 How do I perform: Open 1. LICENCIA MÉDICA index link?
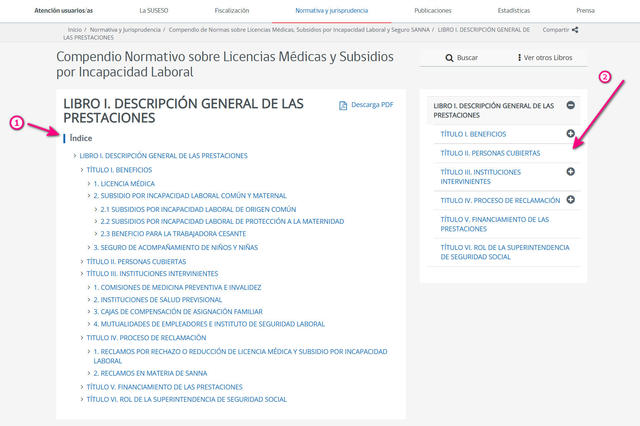pyautogui.click(x=127, y=184)
